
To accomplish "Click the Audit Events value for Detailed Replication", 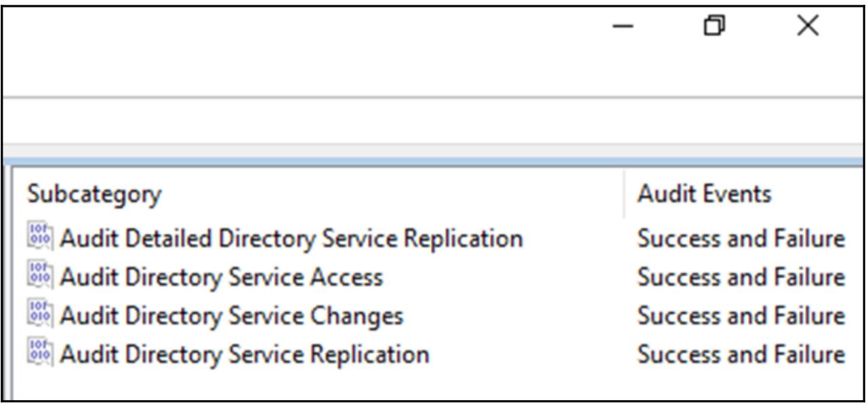I will click(741, 239).
